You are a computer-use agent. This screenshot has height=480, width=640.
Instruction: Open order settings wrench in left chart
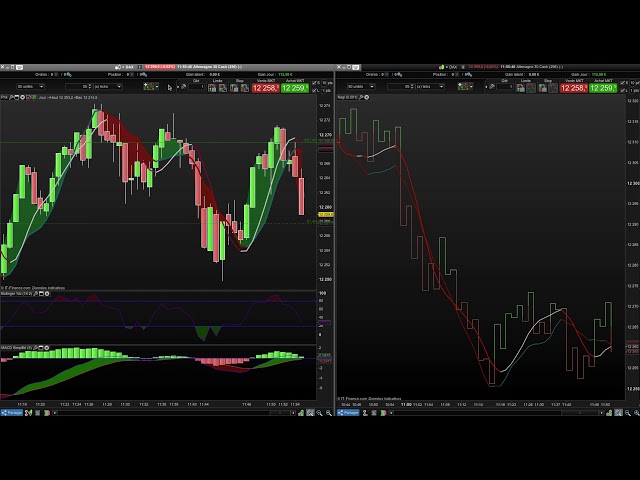pos(183,87)
